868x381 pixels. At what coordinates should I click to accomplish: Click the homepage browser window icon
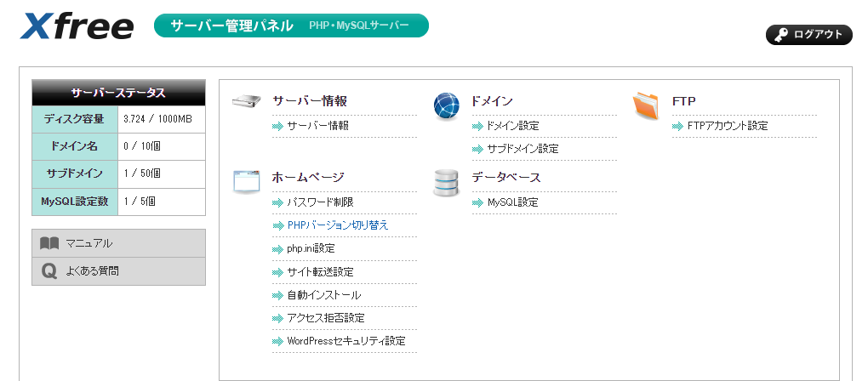[x=246, y=181]
